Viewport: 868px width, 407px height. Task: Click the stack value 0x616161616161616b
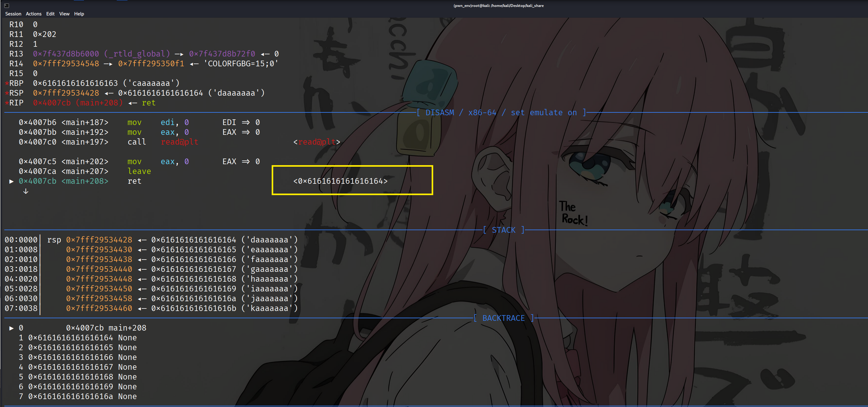(194, 308)
